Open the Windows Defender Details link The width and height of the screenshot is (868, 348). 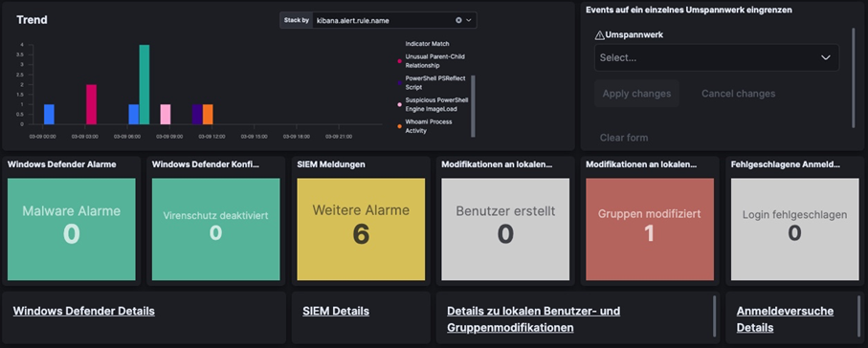pos(84,311)
